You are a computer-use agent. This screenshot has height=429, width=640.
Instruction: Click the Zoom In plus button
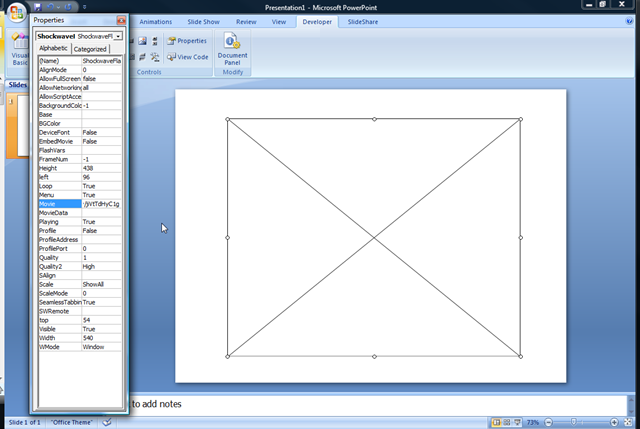[x=614, y=422]
